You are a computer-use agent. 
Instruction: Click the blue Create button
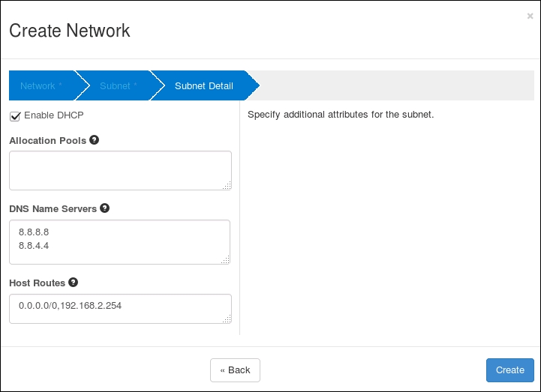point(509,370)
